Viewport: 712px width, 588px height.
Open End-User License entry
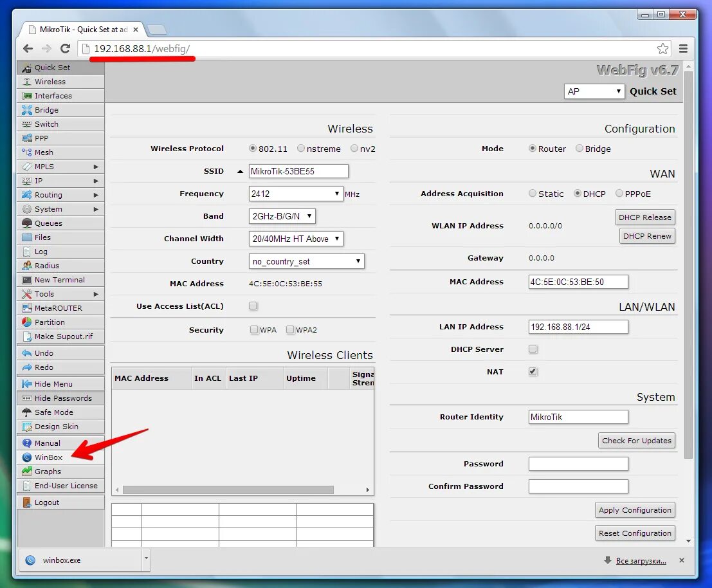click(60, 485)
